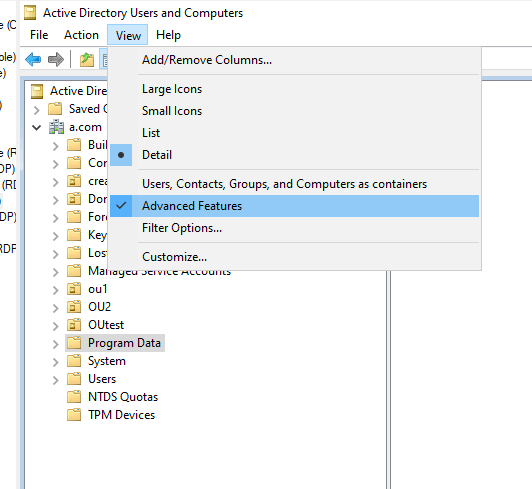Select the NTDS Quotas tree item
532x489 pixels.
tap(123, 397)
